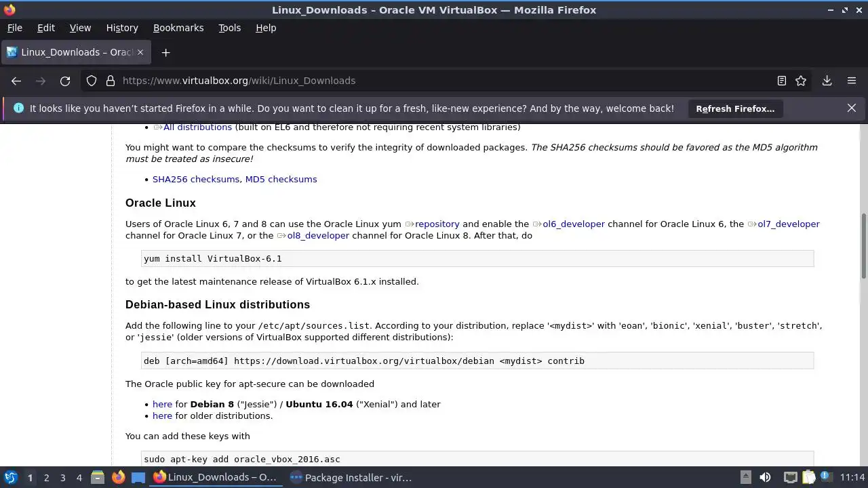
Task: Open a new tab with plus button
Action: pyautogui.click(x=165, y=52)
